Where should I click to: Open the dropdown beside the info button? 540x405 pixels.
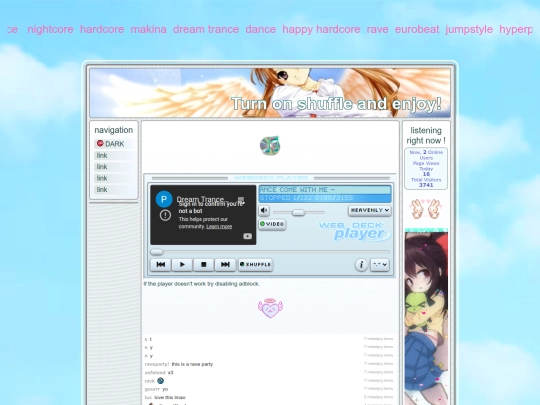click(380, 264)
